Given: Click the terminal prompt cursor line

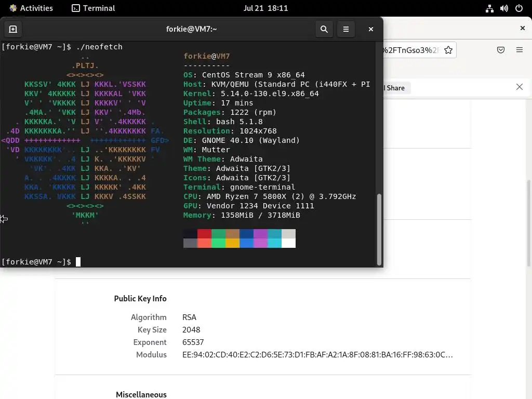Looking at the screenshot, I should point(41,262).
